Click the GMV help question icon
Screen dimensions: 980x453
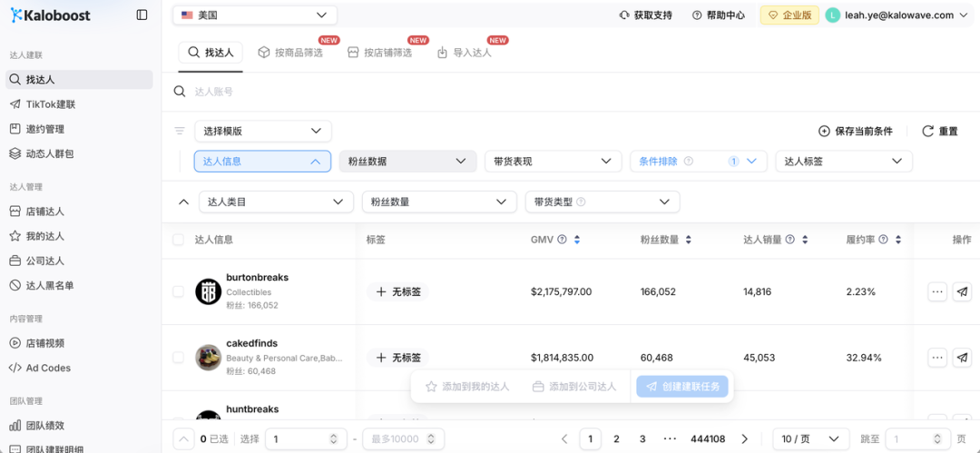click(x=562, y=239)
